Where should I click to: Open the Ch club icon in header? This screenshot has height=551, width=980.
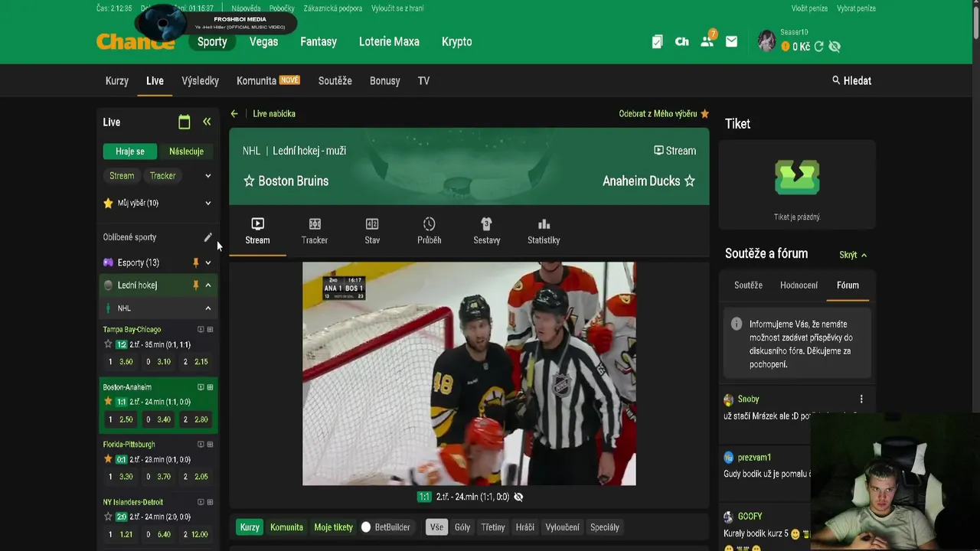click(681, 42)
